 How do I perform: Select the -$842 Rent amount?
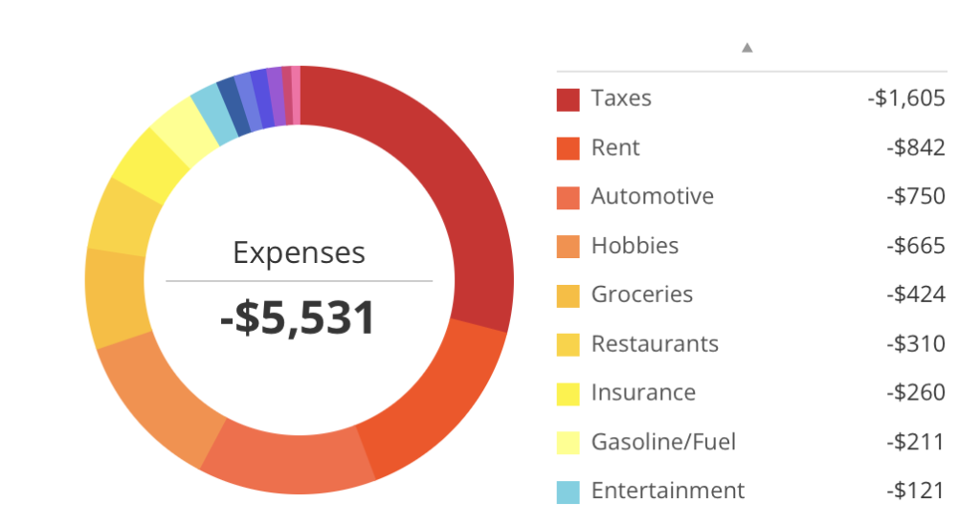click(x=915, y=148)
